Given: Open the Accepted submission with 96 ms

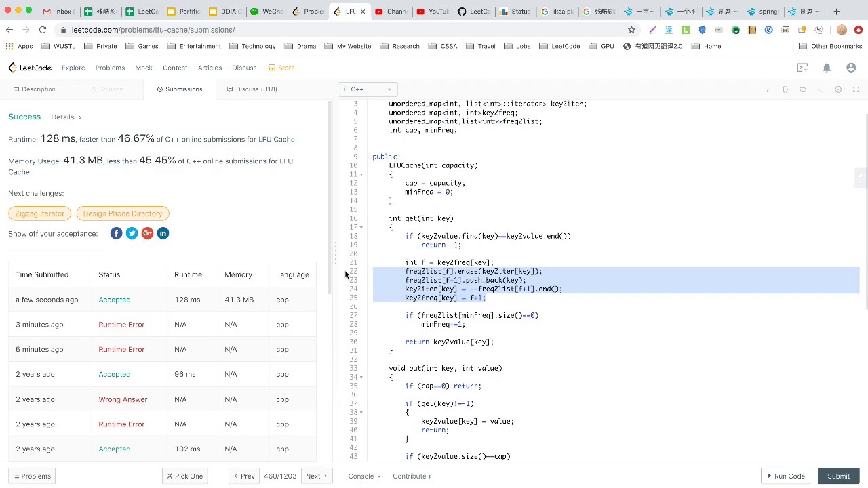Looking at the screenshot, I should 115,374.
